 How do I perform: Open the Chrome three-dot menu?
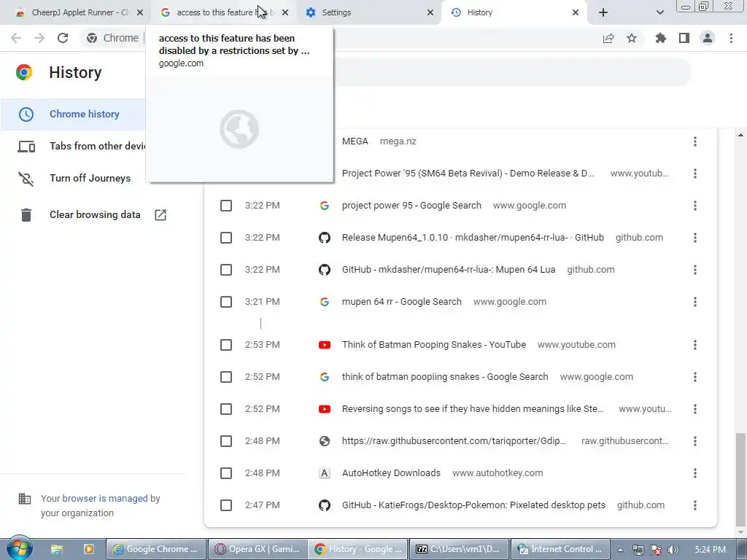(x=731, y=38)
